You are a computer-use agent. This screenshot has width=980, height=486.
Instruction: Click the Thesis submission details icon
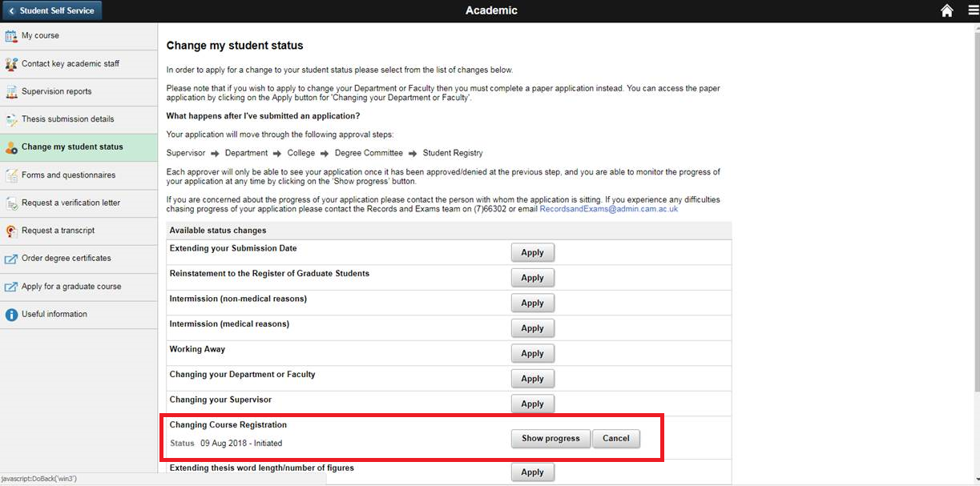click(11, 120)
